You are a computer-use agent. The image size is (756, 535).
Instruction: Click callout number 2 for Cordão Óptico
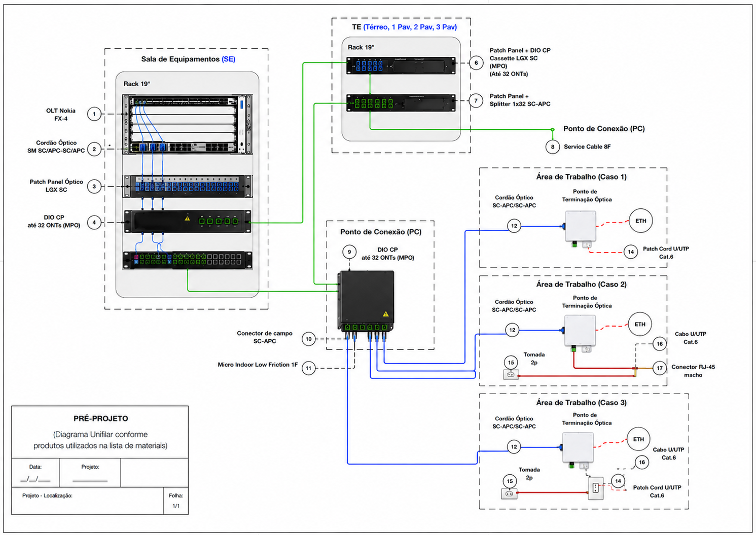click(x=94, y=149)
